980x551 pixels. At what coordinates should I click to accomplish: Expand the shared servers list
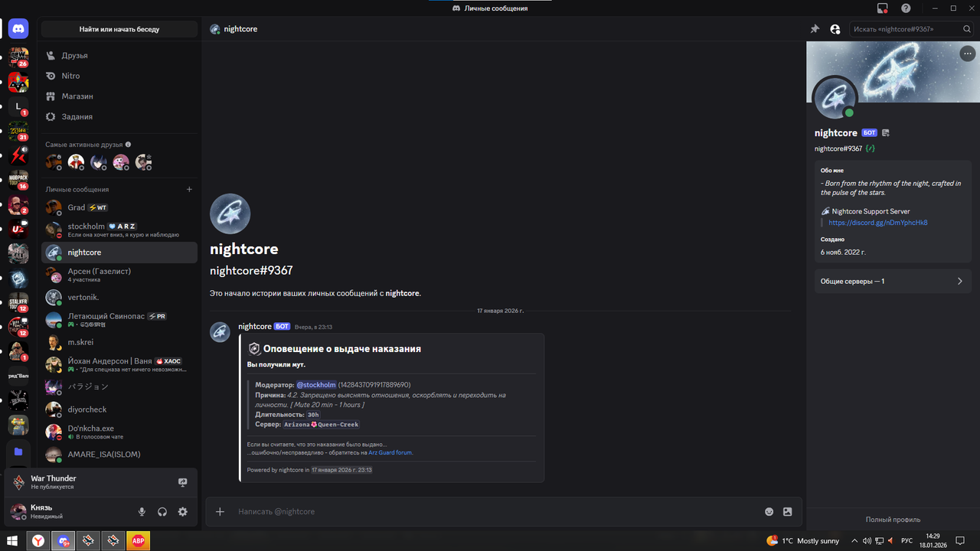893,281
